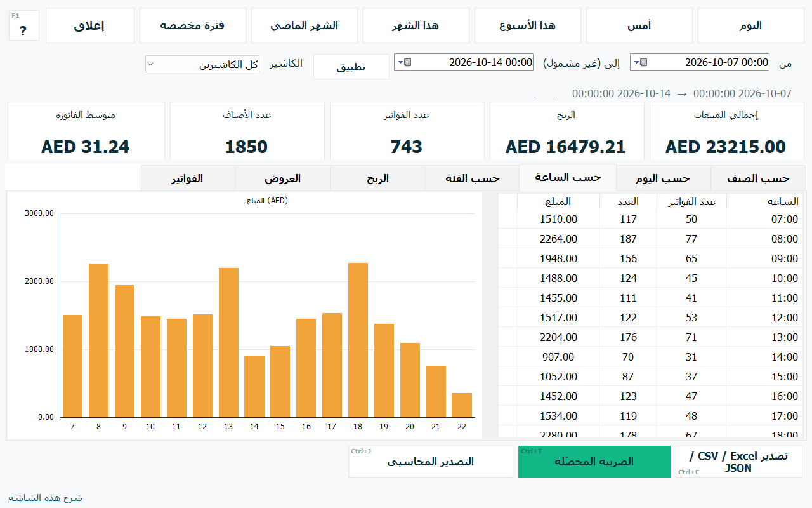Select the 17:00 hour cell

(764, 416)
